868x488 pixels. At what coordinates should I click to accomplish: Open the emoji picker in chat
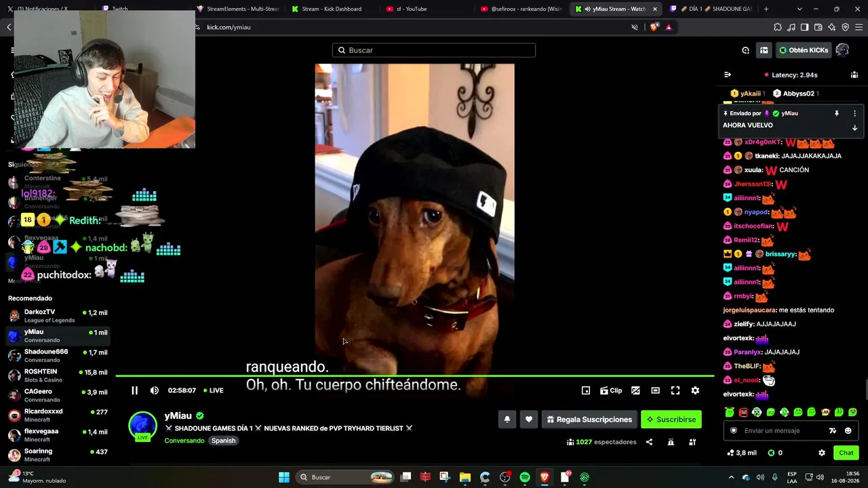(848, 430)
